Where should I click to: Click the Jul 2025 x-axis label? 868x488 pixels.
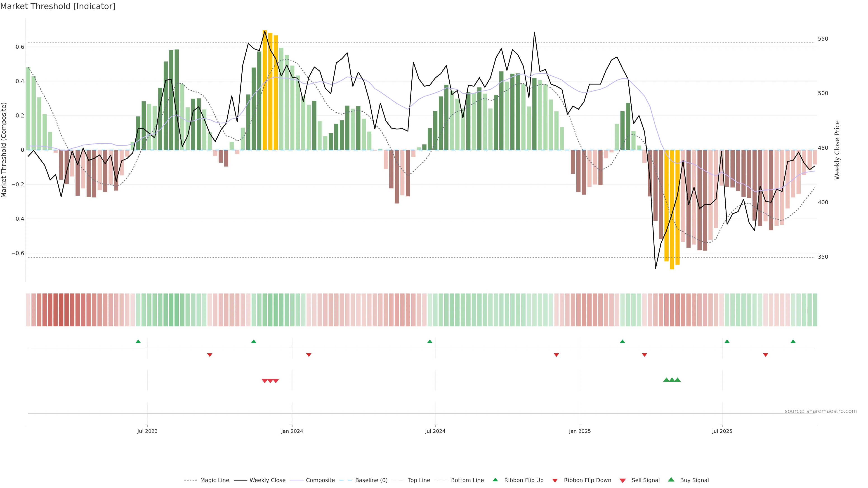pos(722,431)
